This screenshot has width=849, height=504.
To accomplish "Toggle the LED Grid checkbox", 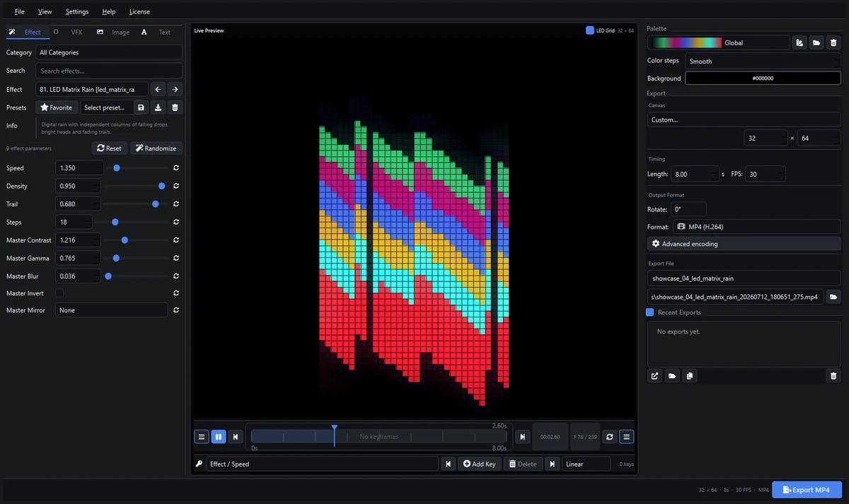I will (x=590, y=30).
